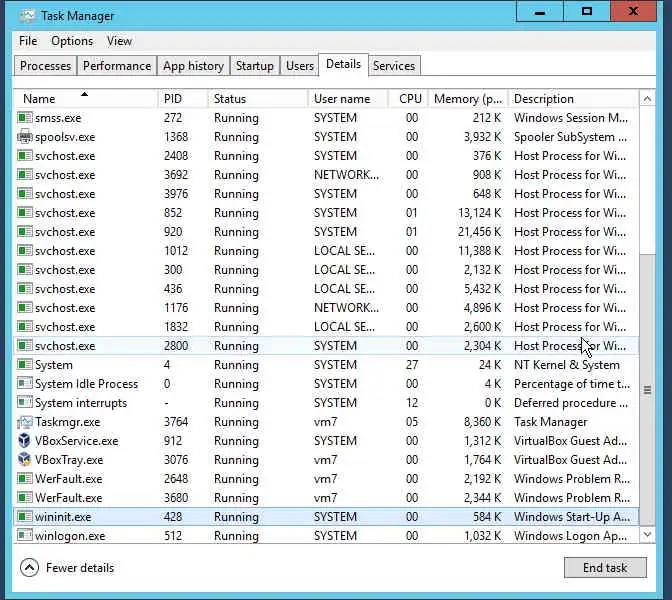Click the Taskmgr.exe icon

(25, 422)
